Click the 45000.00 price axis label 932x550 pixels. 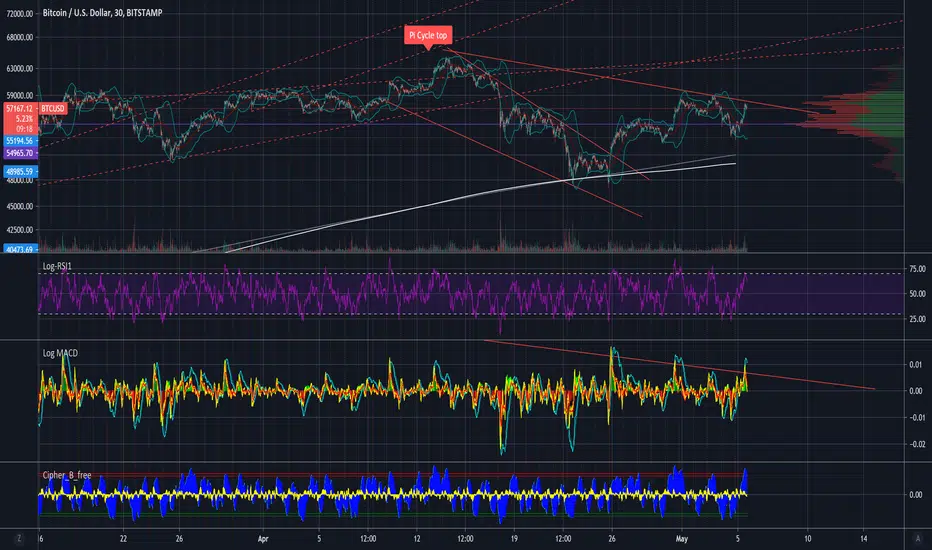pyautogui.click(x=20, y=207)
